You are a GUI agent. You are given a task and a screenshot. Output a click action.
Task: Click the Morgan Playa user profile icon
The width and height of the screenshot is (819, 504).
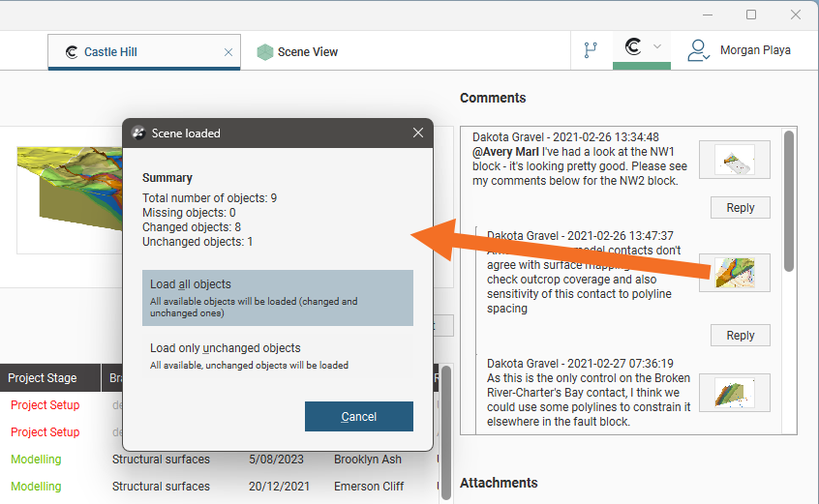[x=699, y=50]
